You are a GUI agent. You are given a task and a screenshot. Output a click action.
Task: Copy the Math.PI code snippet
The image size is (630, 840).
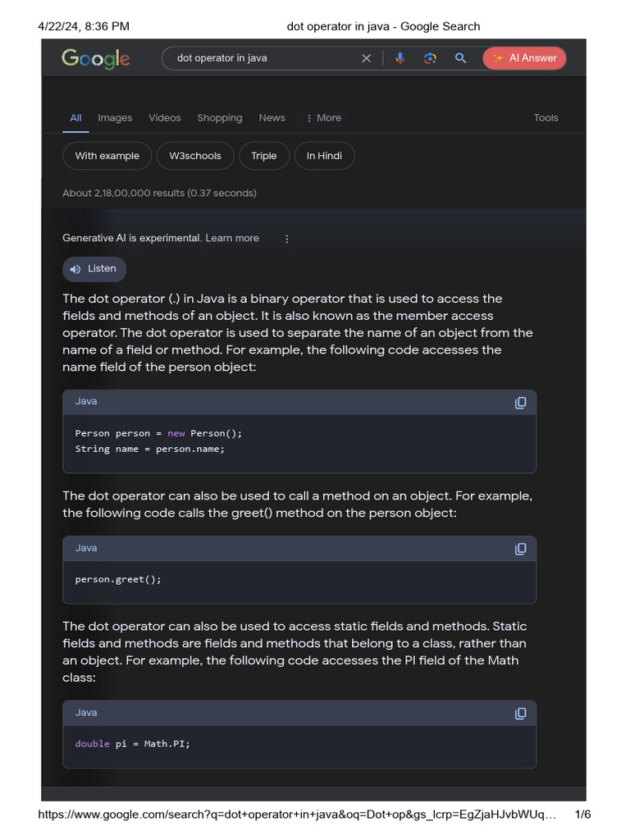coord(520,714)
